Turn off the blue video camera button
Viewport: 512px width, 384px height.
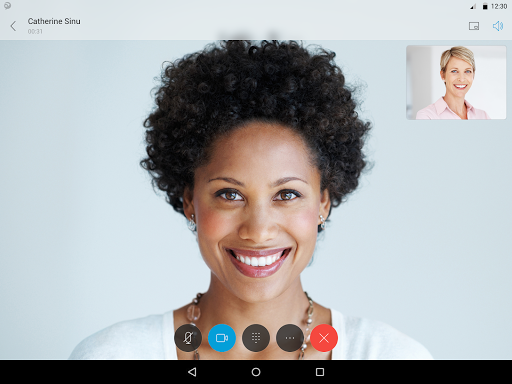point(222,338)
